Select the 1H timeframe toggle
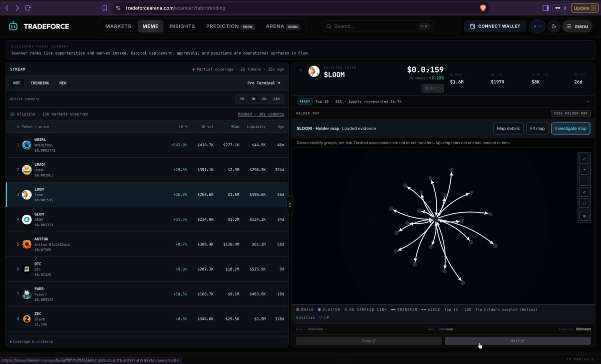The height and width of the screenshot is (364, 601). pyautogui.click(x=253, y=99)
